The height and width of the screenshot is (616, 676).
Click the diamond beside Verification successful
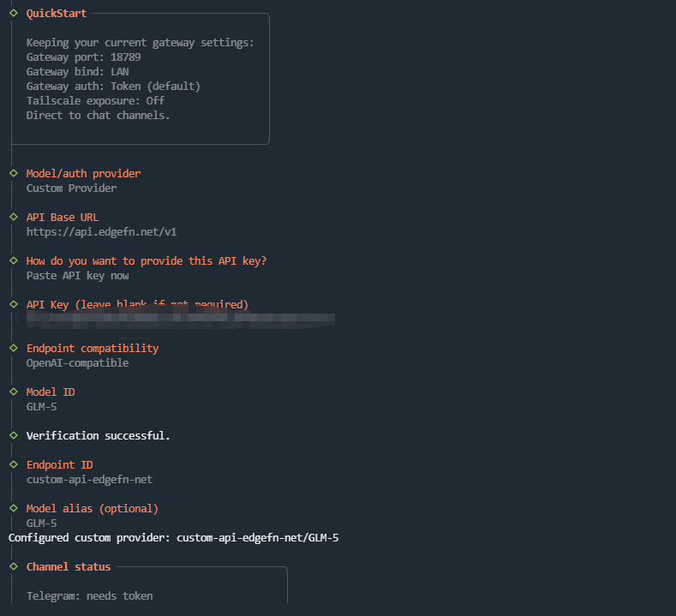coord(14,435)
